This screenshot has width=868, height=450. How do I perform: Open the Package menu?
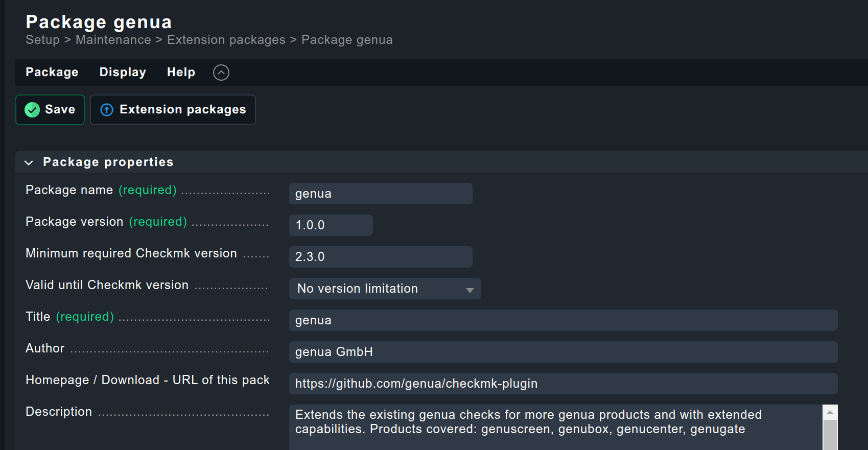[x=52, y=73]
